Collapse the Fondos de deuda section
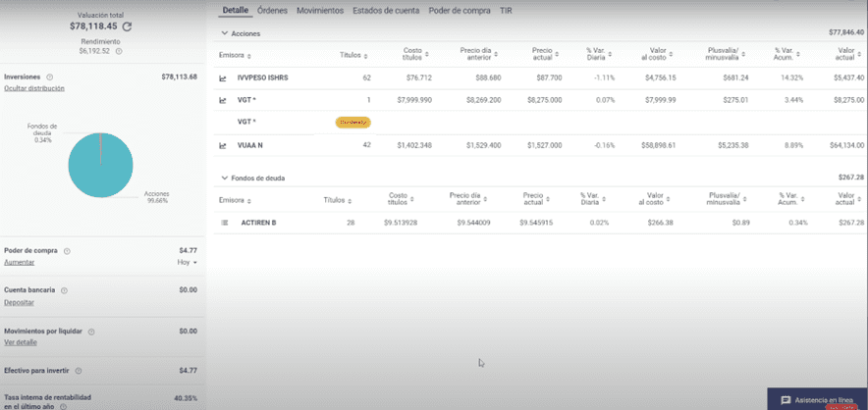The height and width of the screenshot is (410, 868). pyautogui.click(x=223, y=178)
